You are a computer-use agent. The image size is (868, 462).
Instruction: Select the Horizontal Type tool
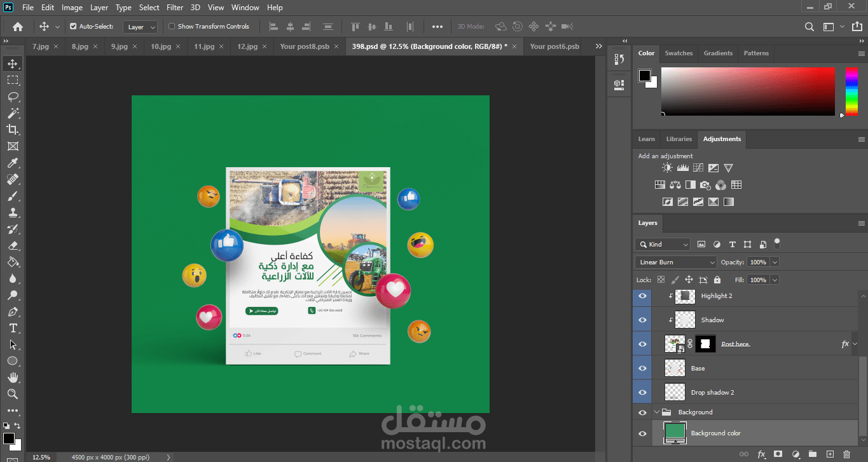13,328
